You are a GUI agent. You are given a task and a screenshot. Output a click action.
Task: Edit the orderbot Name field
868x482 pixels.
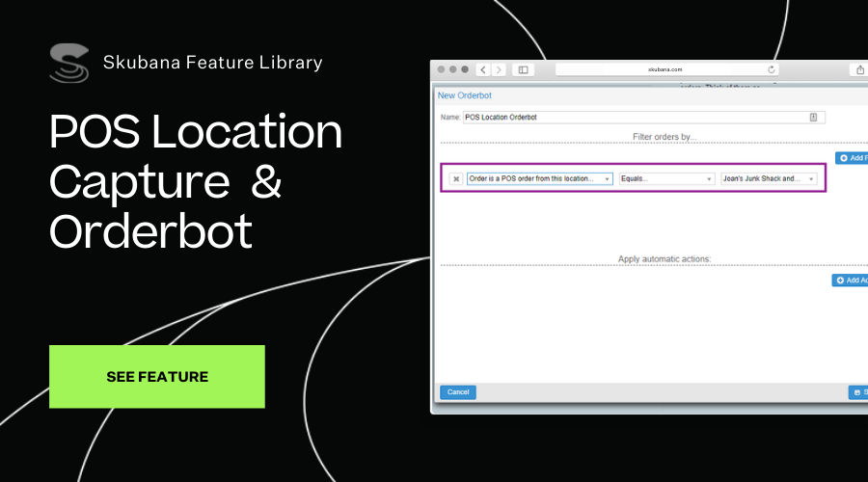click(x=644, y=118)
